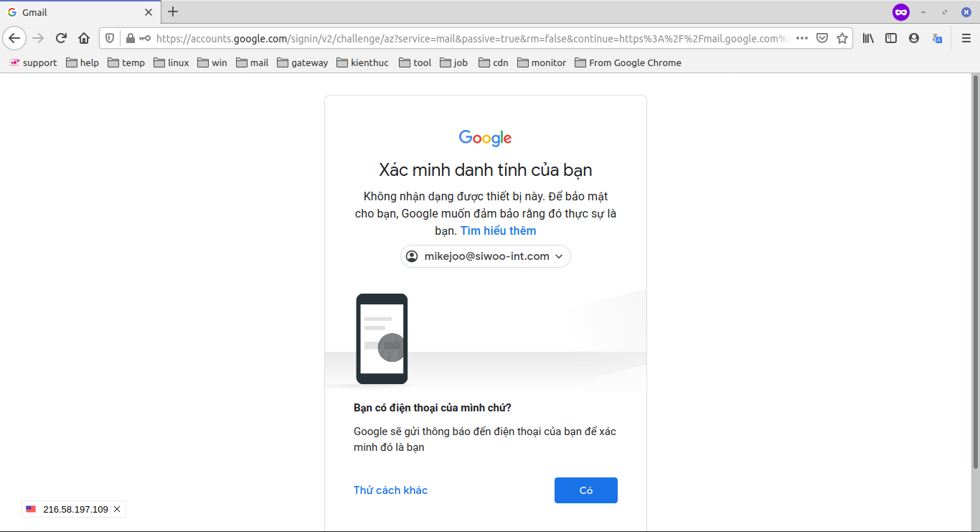980x532 pixels.
Task: Click the heading Xác minh danh tính của bạn
Action: 486,170
